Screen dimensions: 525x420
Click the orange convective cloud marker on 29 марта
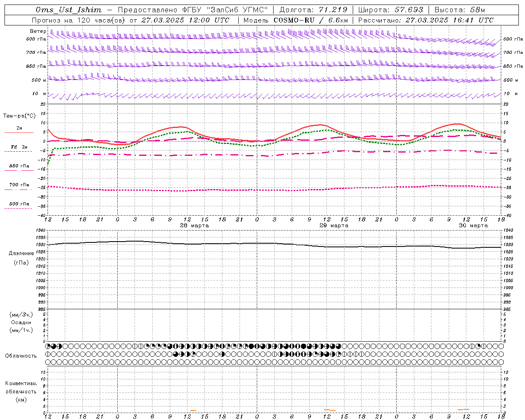click(x=329, y=410)
